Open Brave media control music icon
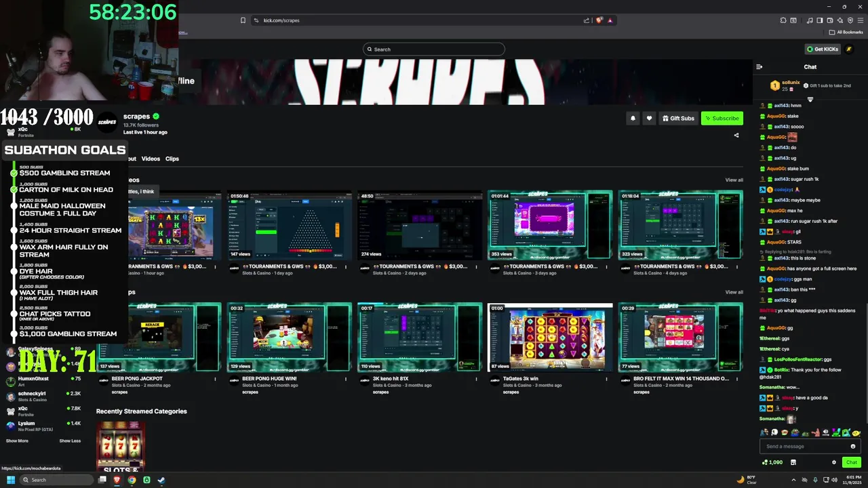 pos(809,20)
